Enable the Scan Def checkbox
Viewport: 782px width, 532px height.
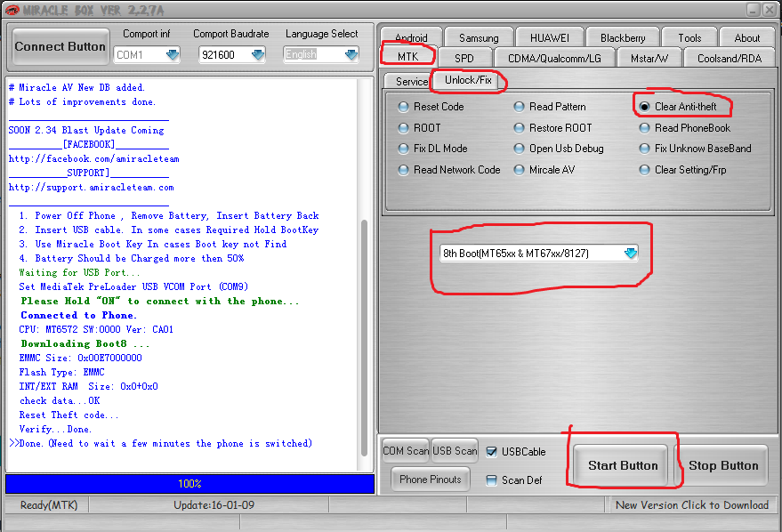point(491,480)
